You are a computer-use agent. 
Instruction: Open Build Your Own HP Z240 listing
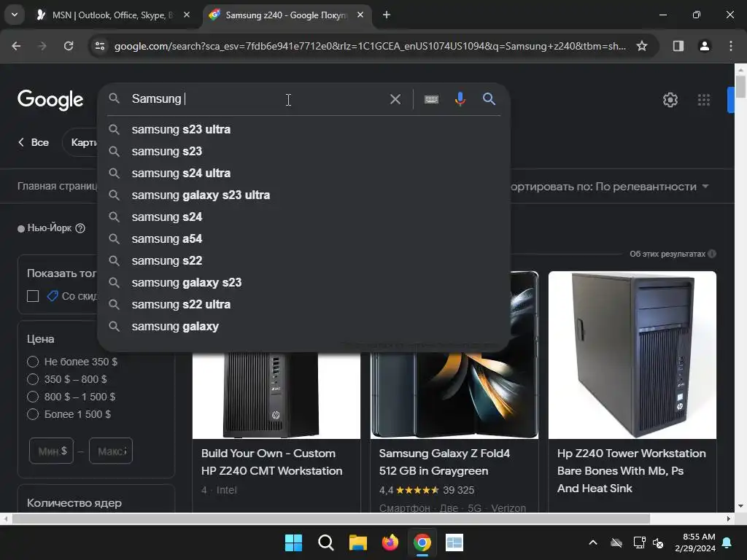[x=271, y=462]
